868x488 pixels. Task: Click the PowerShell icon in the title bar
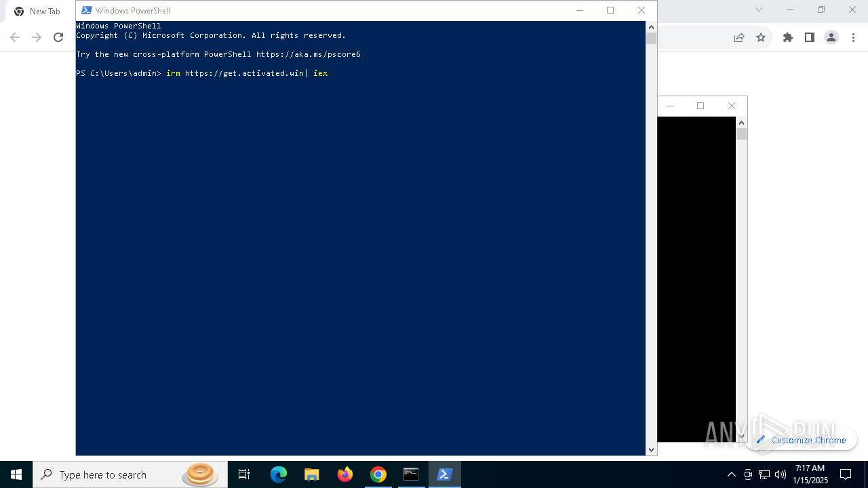tap(87, 10)
